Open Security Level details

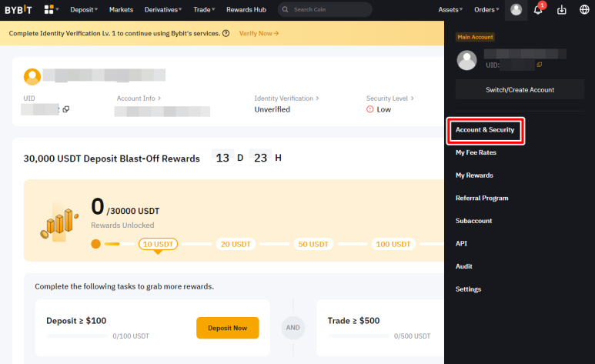(389, 99)
